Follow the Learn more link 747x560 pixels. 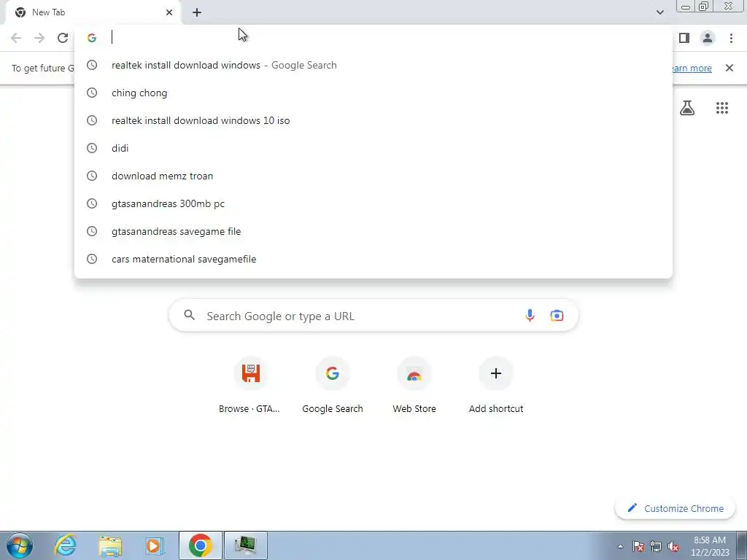tap(692, 68)
